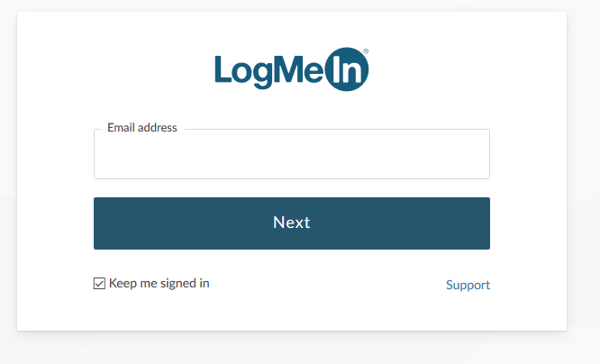Select the blue Support hyperlink

[468, 285]
